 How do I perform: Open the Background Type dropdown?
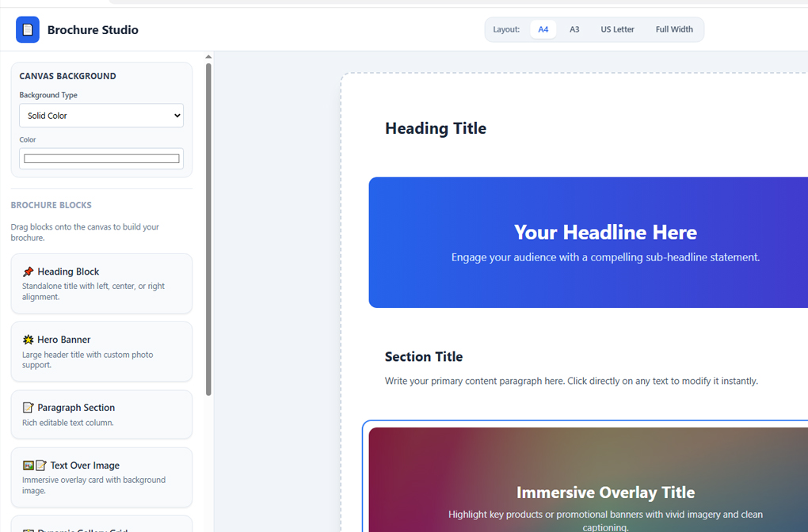[x=101, y=116]
